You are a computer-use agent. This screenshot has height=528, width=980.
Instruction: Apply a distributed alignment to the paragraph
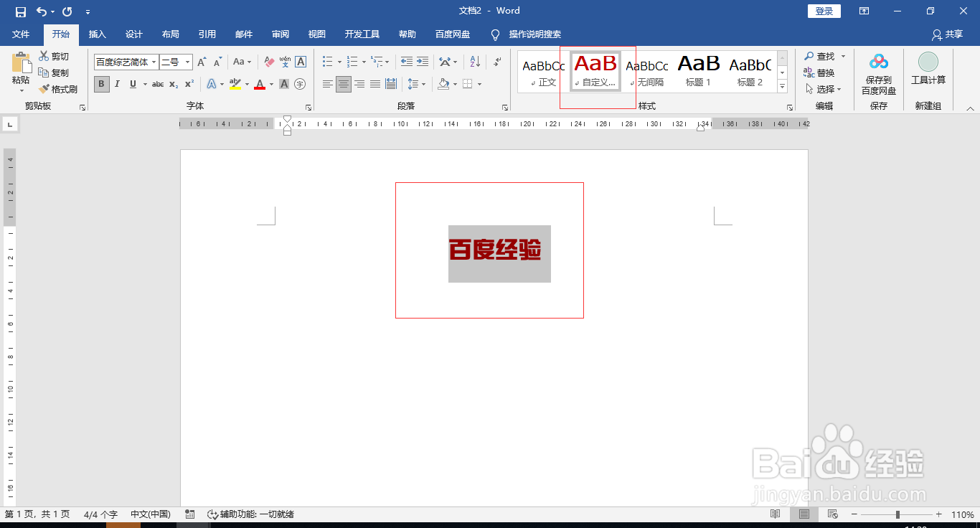[x=391, y=84]
